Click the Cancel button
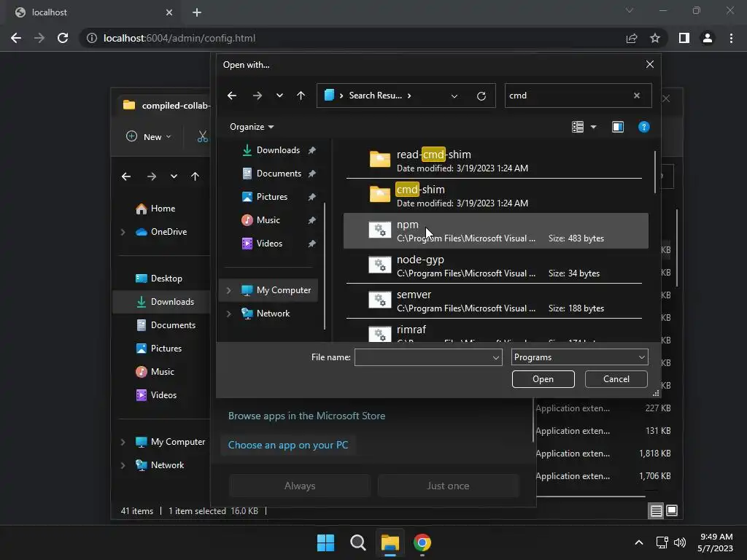Screen dimensions: 747x560 point(616,379)
